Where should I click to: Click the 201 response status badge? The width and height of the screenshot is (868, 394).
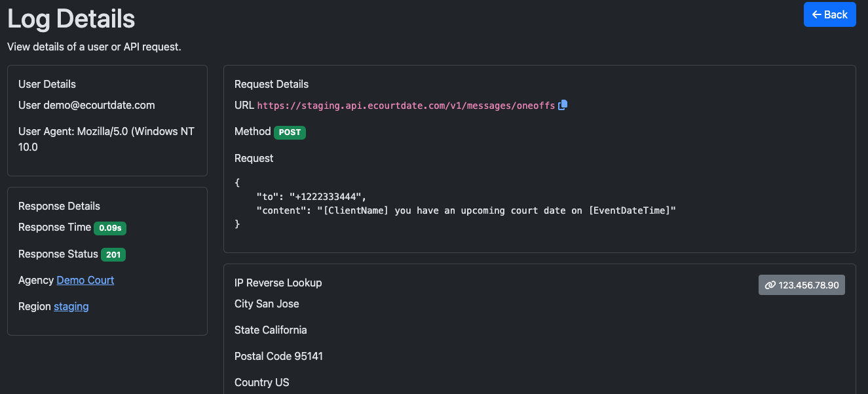coord(113,254)
